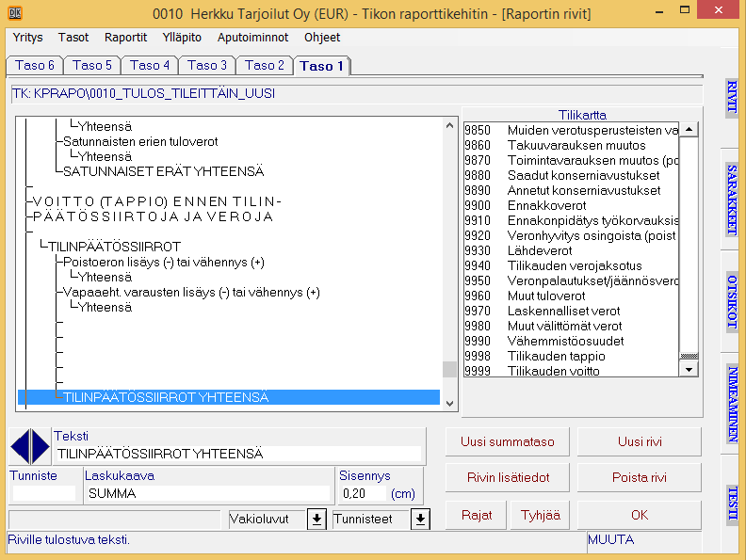Open the Aputoiminnot menu
This screenshot has width=746, height=560.
[252, 37]
